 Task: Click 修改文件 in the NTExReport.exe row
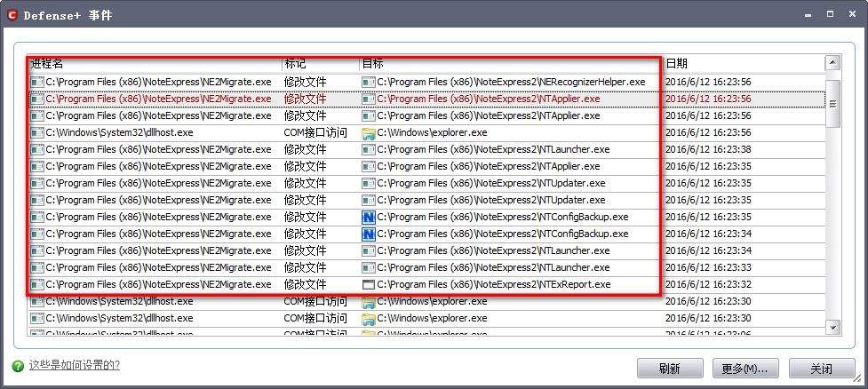point(305,285)
